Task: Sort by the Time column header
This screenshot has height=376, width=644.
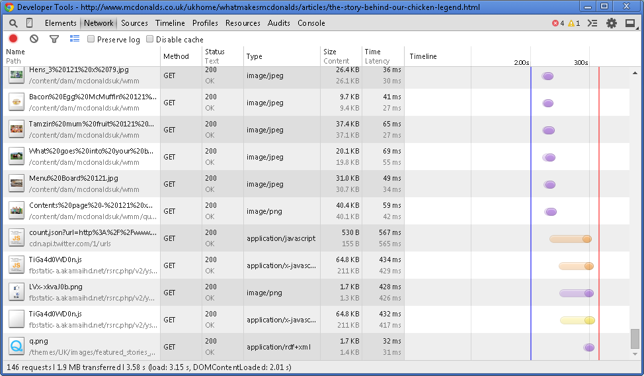Action: (x=383, y=56)
